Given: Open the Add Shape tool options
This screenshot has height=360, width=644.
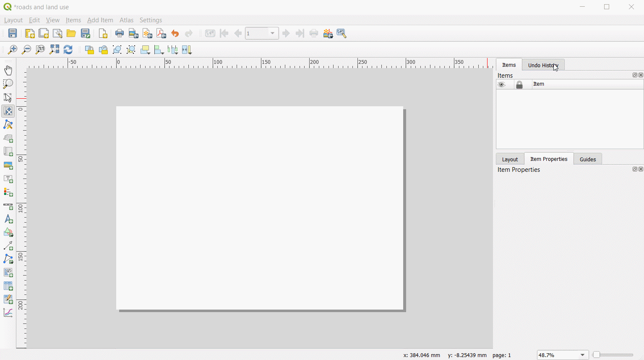Looking at the screenshot, I should tap(8, 233).
